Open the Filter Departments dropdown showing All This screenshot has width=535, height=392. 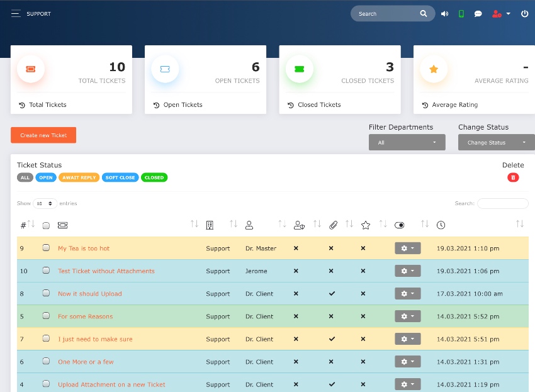407,142
